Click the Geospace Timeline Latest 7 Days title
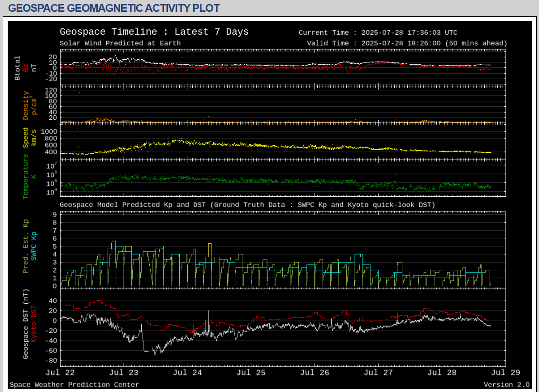The width and height of the screenshot is (539, 392). pyautogui.click(x=154, y=32)
